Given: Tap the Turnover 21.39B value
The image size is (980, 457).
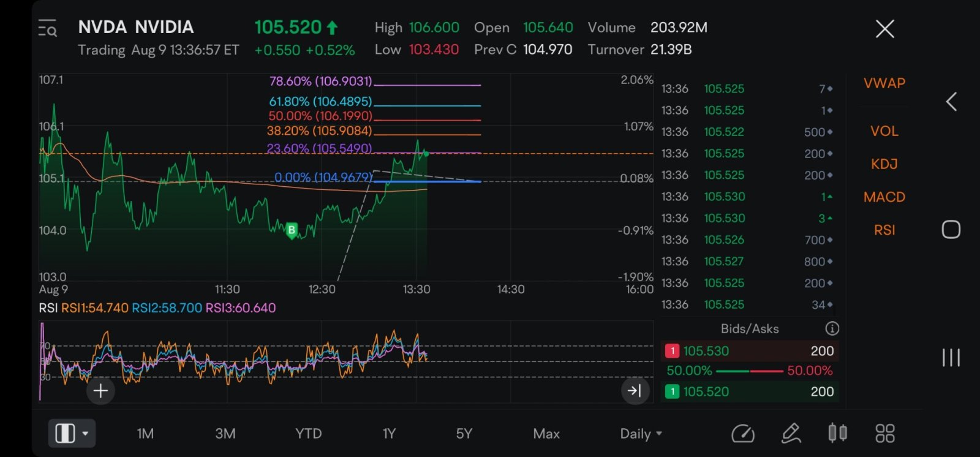Looking at the screenshot, I should [671, 50].
